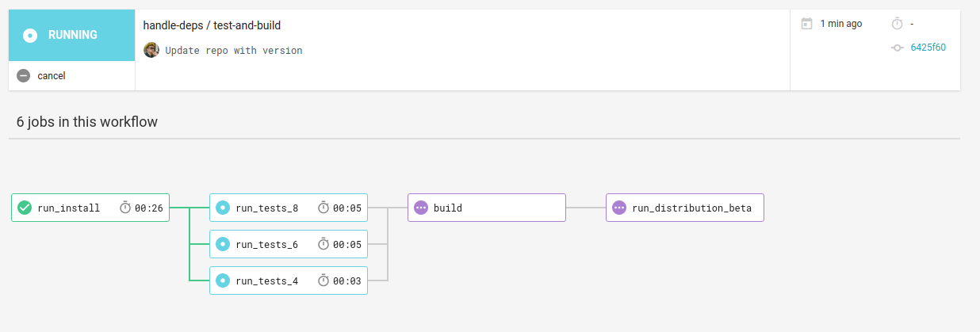
Task: Click the stopwatch icon in workflow header
Action: [x=897, y=24]
